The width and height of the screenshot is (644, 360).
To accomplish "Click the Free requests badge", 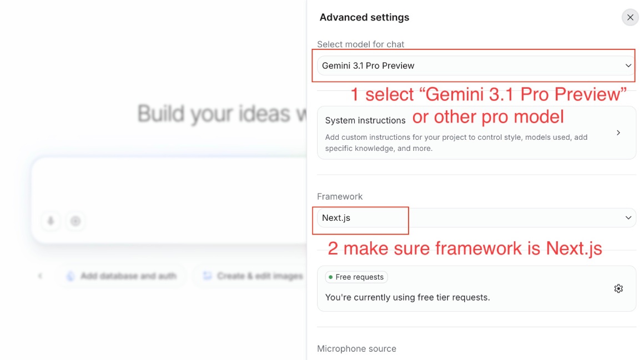I will [x=356, y=276].
